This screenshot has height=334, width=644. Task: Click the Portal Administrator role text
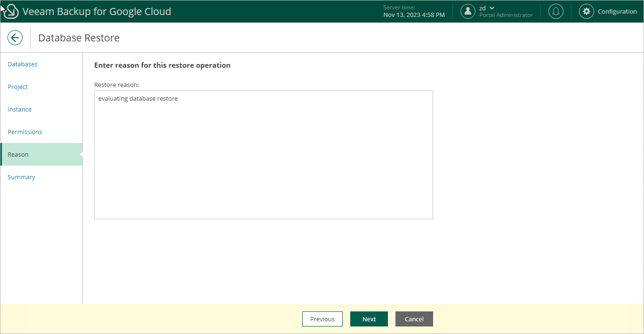tap(506, 15)
